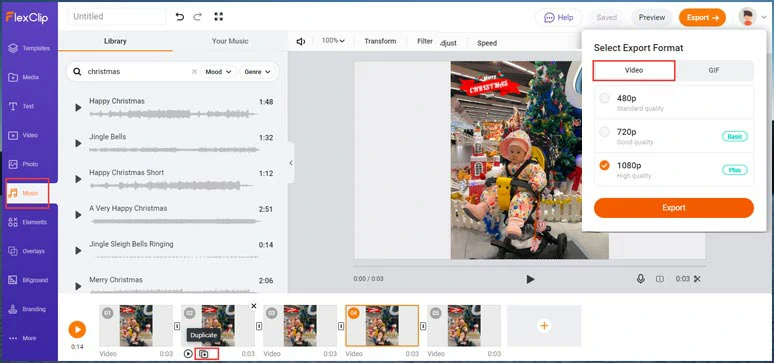Viewport: 774px width, 363px height.
Task: Open the Mood filter dropdown
Action: coord(218,72)
